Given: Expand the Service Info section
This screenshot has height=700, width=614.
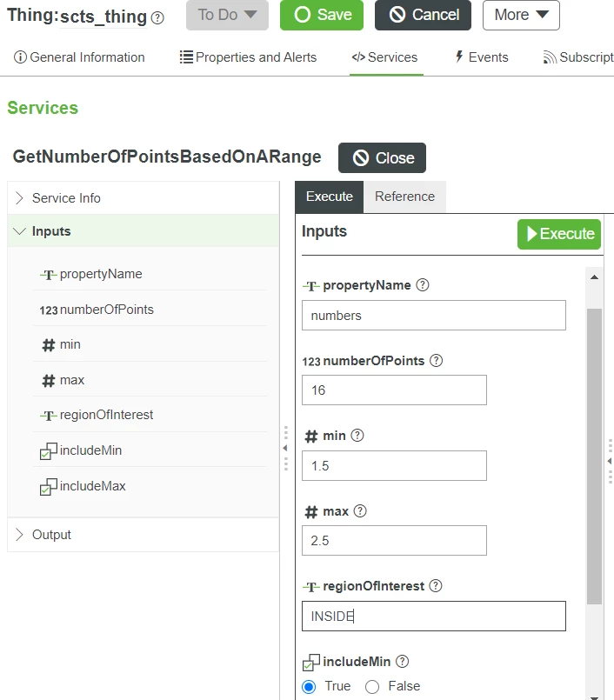Looking at the screenshot, I should (x=143, y=197).
